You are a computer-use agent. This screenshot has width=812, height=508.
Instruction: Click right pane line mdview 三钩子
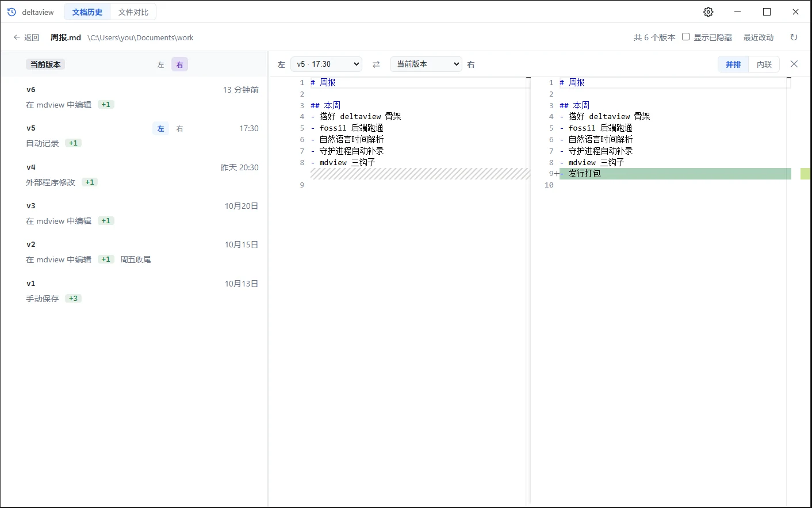[592, 162]
